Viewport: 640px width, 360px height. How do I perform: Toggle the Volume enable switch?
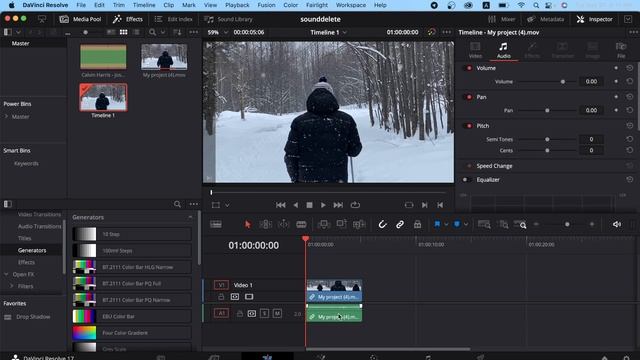(x=469, y=68)
